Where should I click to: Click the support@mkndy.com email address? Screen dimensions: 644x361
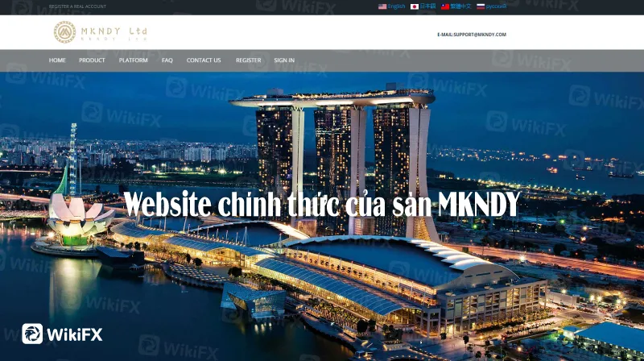coord(480,35)
